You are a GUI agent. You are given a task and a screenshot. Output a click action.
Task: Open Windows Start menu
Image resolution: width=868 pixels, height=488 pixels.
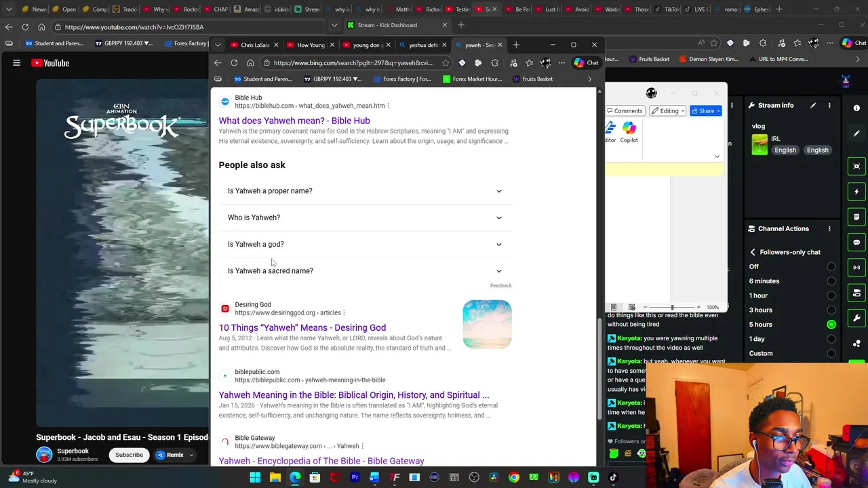(255, 477)
